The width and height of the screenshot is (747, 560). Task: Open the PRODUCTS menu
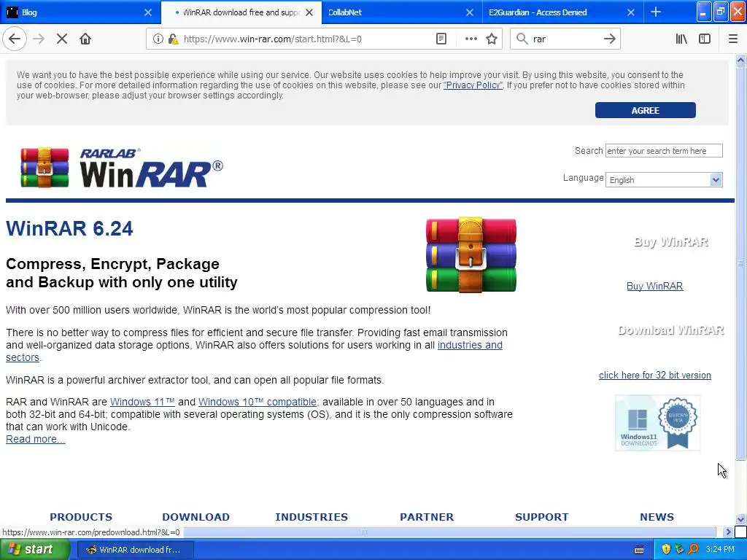point(81,517)
